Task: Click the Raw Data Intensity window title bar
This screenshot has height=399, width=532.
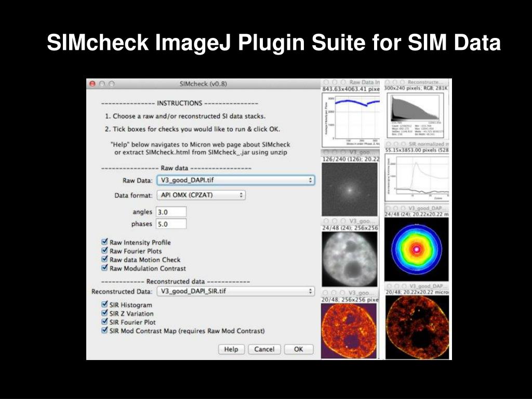Action: 351,82
